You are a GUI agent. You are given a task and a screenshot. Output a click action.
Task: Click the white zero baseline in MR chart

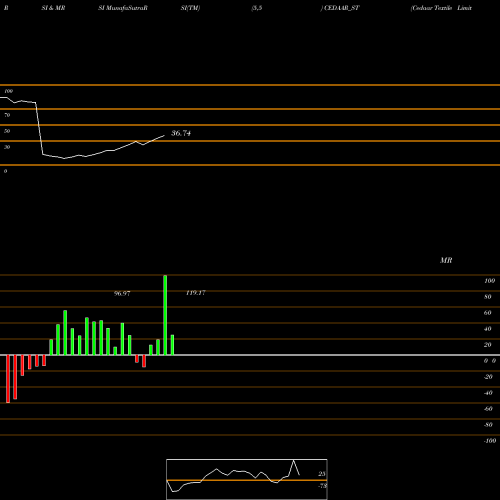tap(250, 355)
